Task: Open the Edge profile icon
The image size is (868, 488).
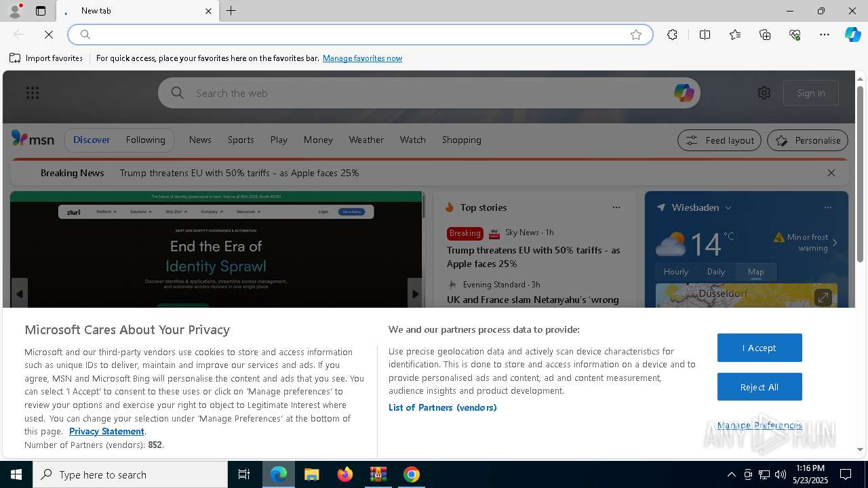Action: [14, 11]
